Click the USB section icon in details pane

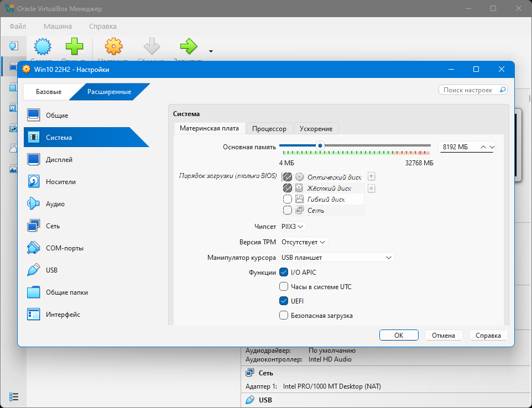pos(250,400)
